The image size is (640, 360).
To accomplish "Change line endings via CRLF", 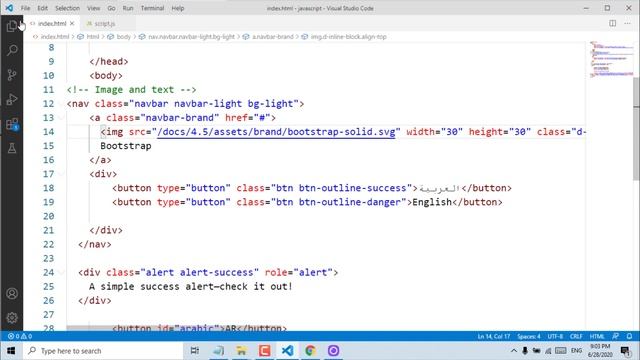I will [x=576, y=336].
